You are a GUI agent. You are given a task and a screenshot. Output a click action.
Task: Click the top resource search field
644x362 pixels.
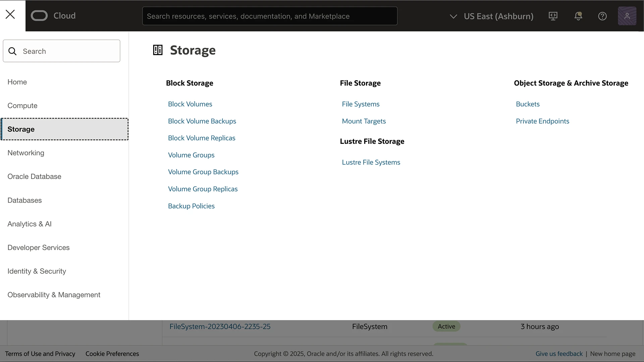270,16
